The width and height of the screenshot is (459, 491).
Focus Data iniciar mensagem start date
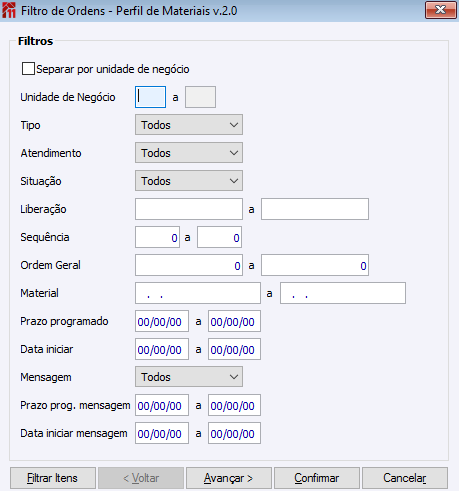click(x=162, y=433)
